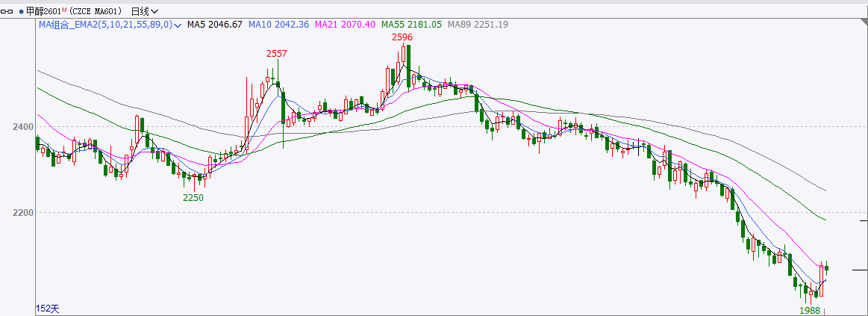
Task: Click the 152天 day-count label
Action: pos(47,309)
